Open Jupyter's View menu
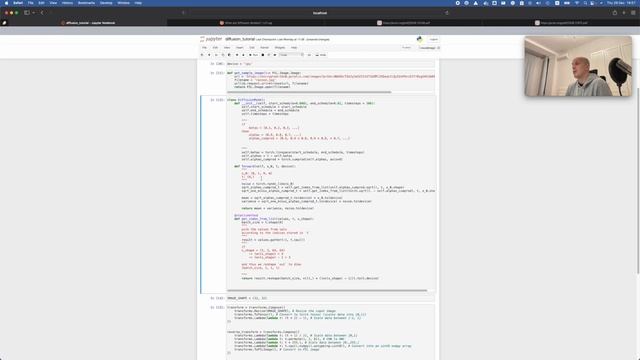This screenshot has height=360, width=640. pyautogui.click(x=227, y=48)
